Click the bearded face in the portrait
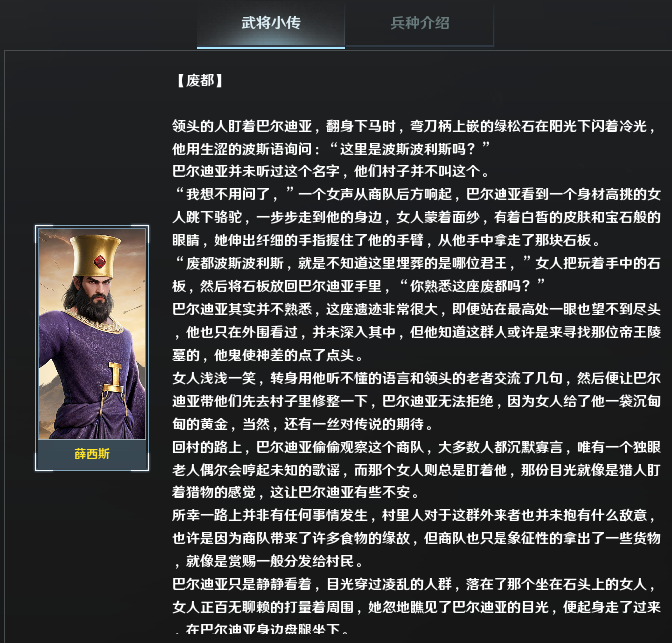672x643 pixels. [x=97, y=296]
